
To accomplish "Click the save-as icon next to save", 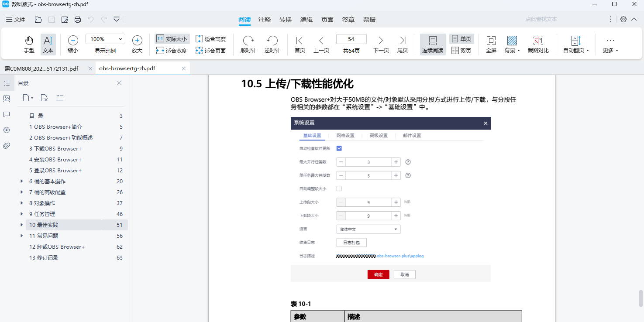I will click(65, 20).
